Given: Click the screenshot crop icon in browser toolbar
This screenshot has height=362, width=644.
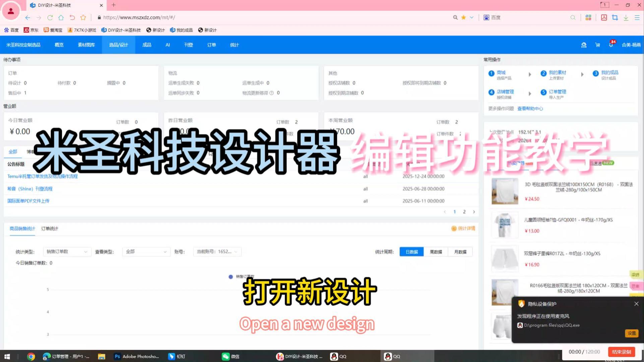Looking at the screenshot, I should tap(615, 17).
